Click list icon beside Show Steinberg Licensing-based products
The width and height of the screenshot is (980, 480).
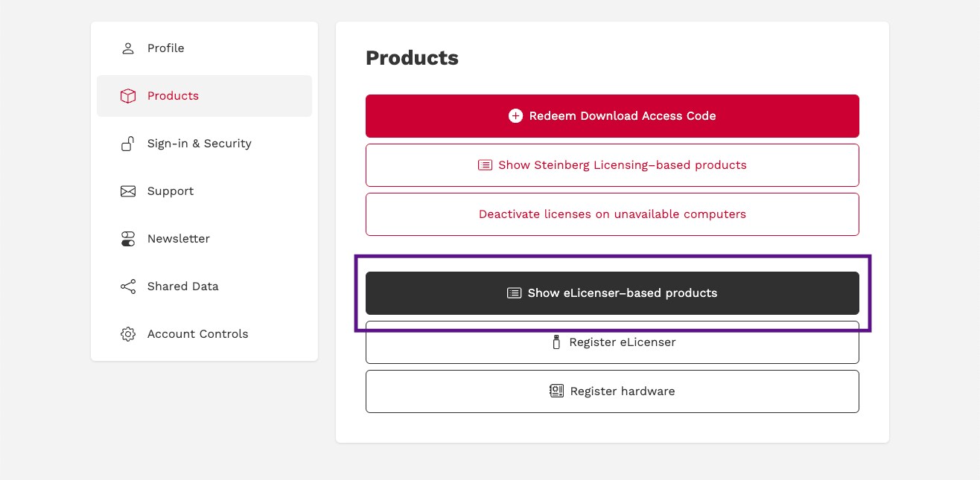[x=485, y=165]
